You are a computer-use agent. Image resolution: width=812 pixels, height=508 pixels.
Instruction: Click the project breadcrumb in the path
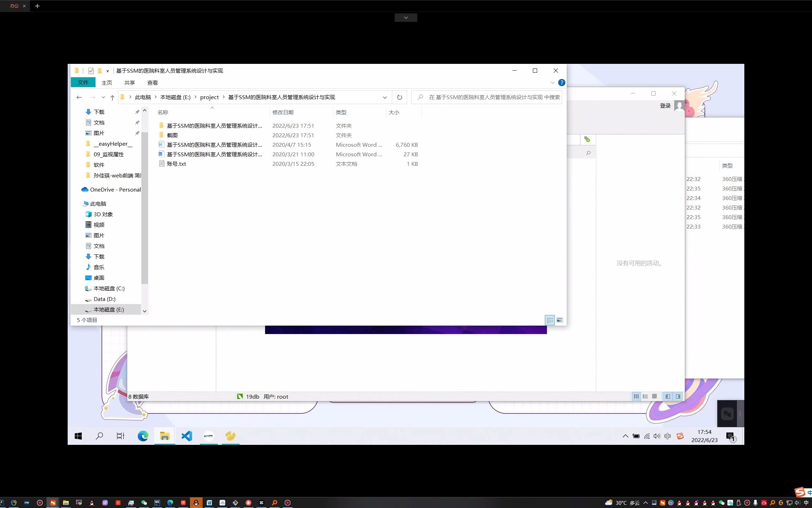[209, 97]
